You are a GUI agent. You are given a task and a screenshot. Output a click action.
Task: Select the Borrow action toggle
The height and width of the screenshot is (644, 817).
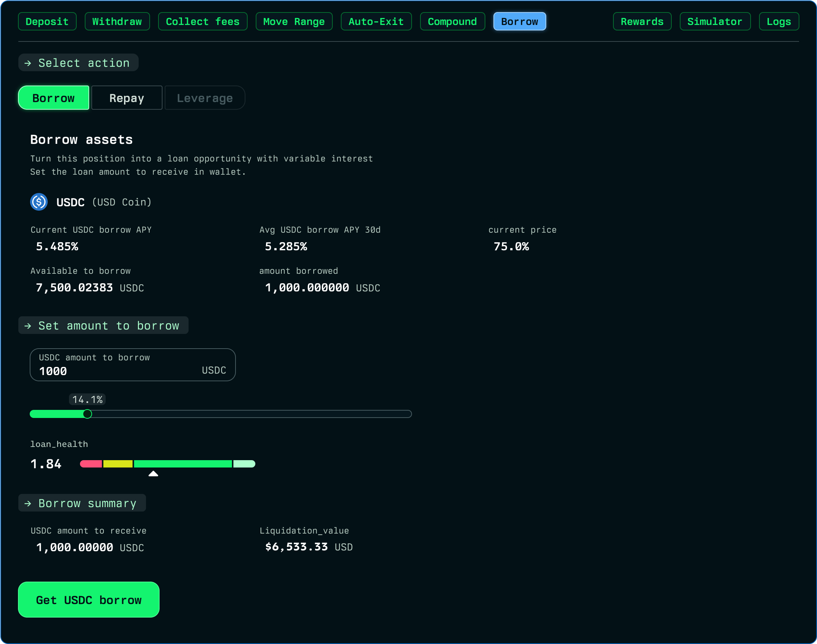(x=54, y=98)
